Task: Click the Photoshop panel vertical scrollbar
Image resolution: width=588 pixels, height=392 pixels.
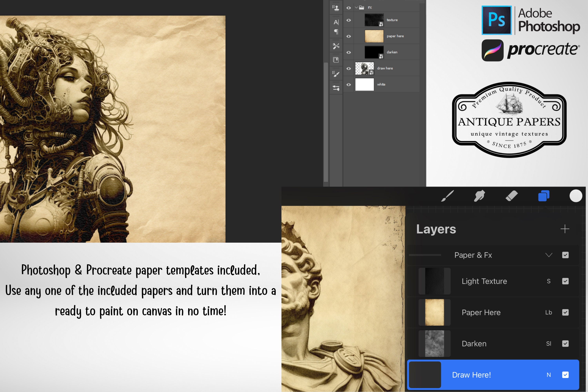Action: 326,122
